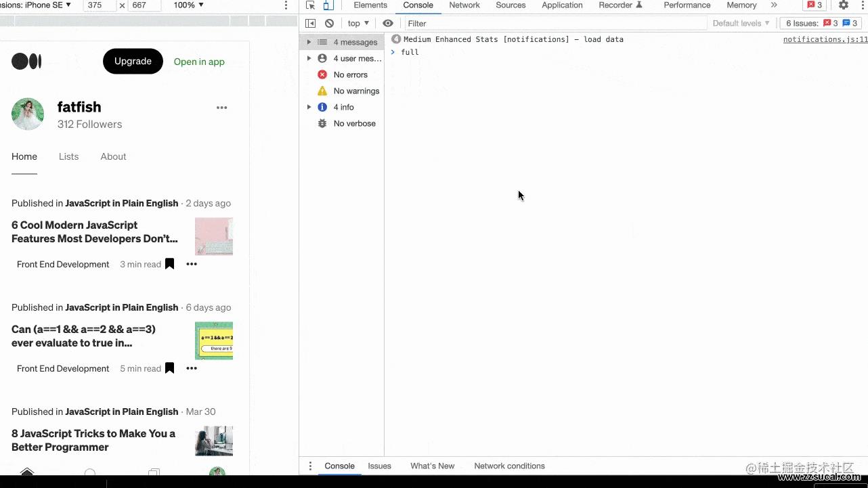Click the 6 Issues counter button
Screen dimensions: 868x488
[821, 23]
